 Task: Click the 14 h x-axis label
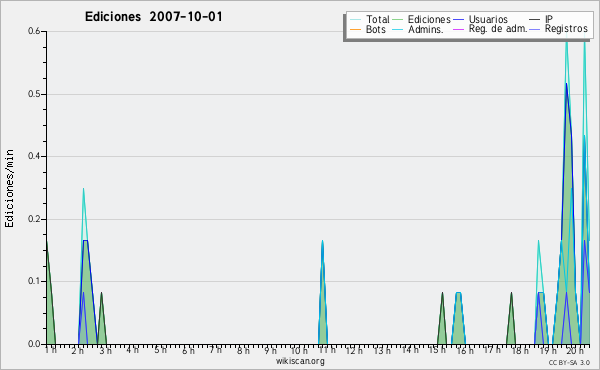[x=409, y=349]
